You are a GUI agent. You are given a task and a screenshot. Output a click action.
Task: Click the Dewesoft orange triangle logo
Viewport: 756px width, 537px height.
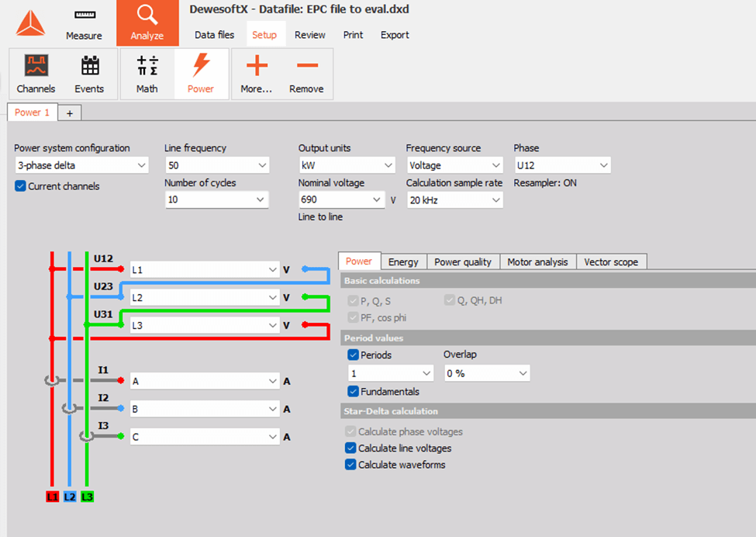pyautogui.click(x=30, y=23)
